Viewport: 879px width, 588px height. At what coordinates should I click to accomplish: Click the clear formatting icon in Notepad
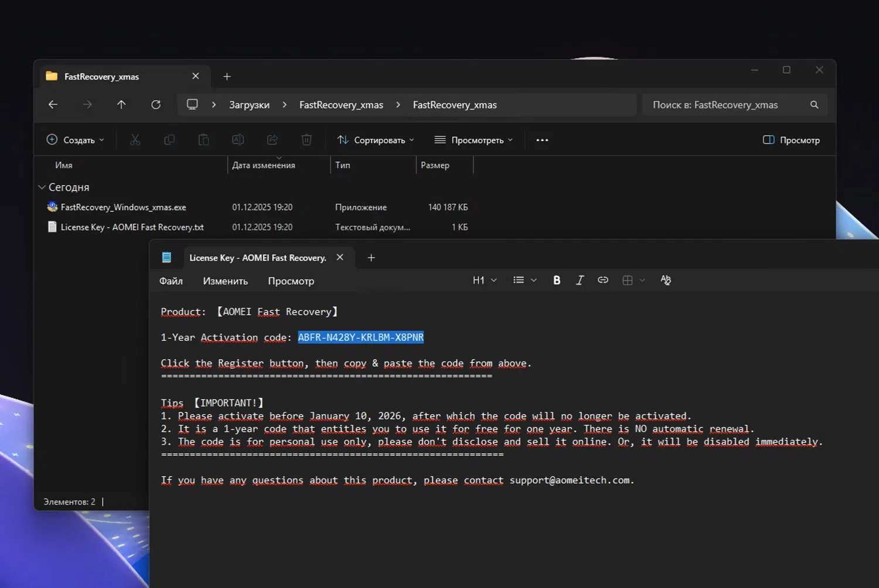(x=666, y=281)
